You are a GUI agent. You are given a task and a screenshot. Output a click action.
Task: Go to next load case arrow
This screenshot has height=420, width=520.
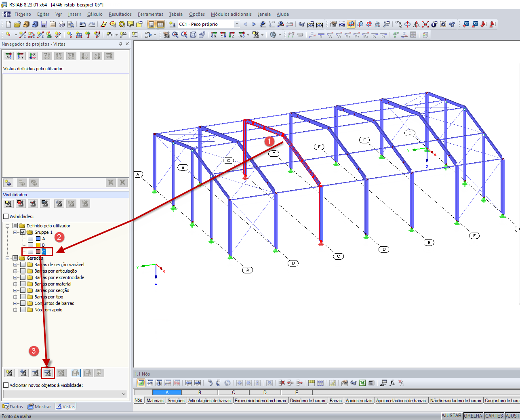pos(254,24)
